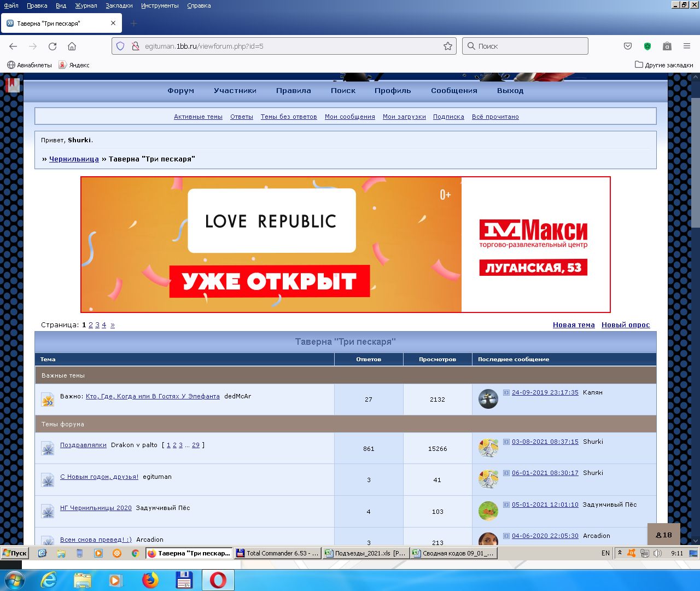Image resolution: width=700 pixels, height=591 pixels.
Task: Reload the page with the refresh icon
Action: (52, 47)
